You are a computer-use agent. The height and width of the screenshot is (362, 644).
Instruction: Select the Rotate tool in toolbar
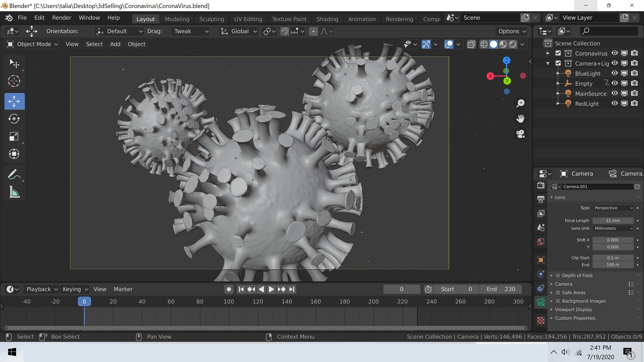coord(14,119)
